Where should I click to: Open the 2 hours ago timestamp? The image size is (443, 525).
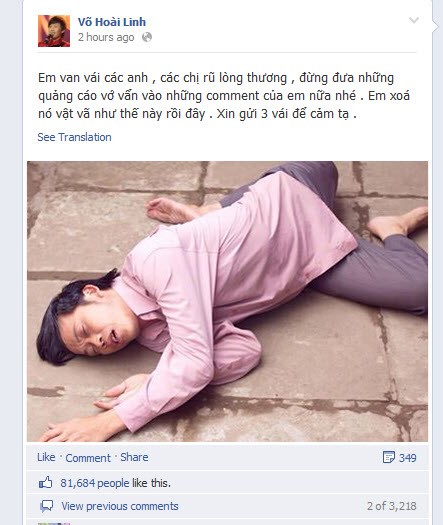click(x=106, y=37)
